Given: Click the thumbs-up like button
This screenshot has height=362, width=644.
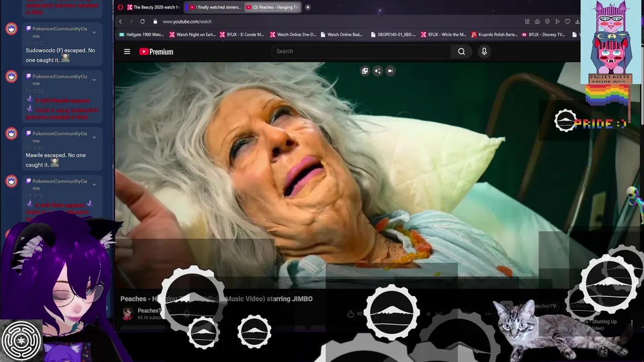Looking at the screenshot, I should tap(351, 314).
